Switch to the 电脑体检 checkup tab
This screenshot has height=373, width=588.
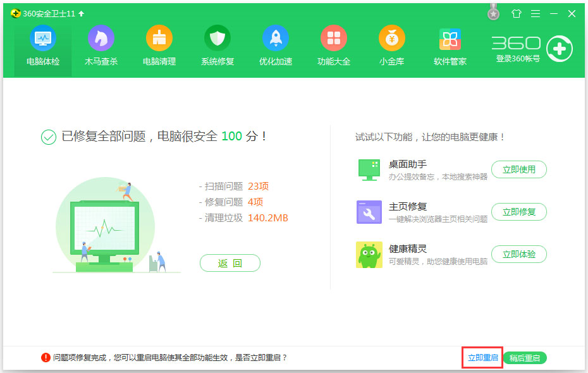pyautogui.click(x=42, y=44)
